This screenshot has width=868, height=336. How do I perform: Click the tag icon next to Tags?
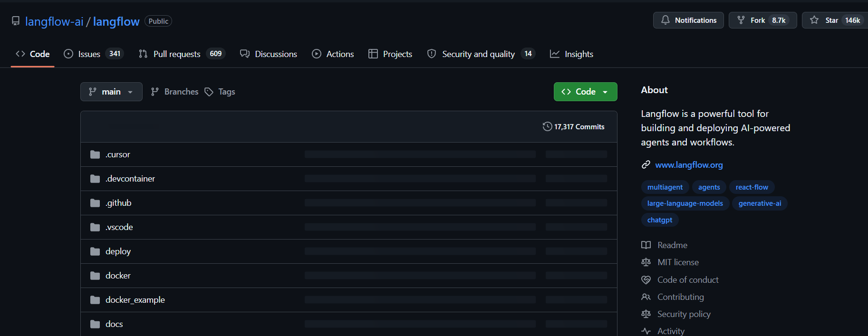[x=209, y=92]
